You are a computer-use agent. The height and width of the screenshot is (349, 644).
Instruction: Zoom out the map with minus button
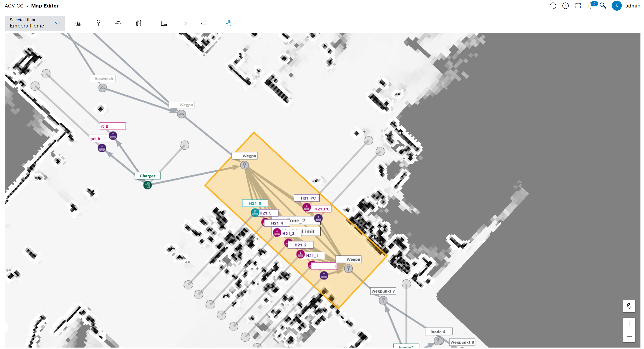pyautogui.click(x=629, y=337)
